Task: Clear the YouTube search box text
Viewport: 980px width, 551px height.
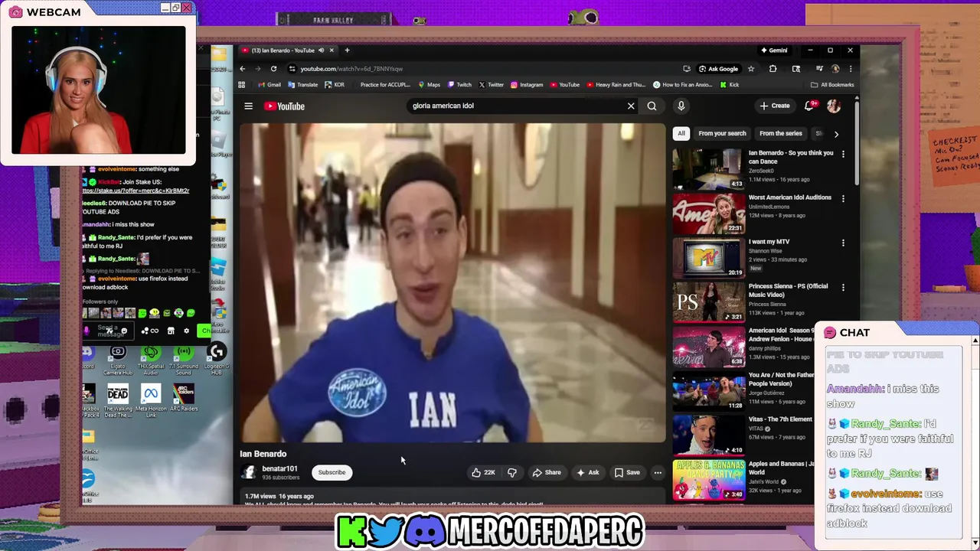Action: pos(631,106)
